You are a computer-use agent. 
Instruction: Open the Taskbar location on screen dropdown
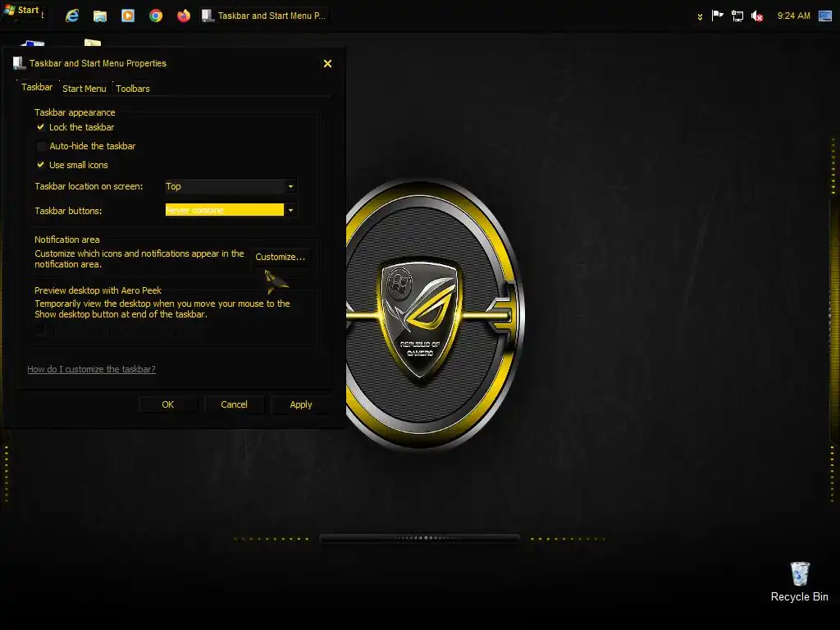[x=231, y=186]
